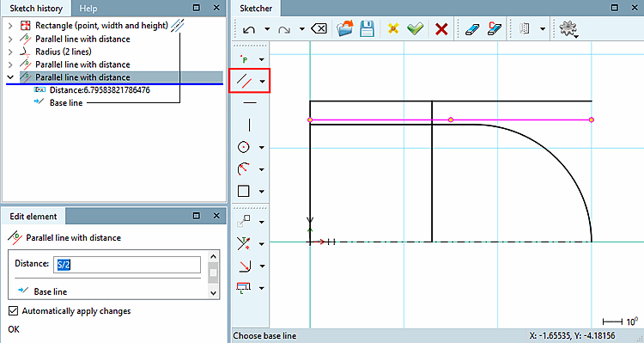Open dropdown arrow next to the arc tool
The width and height of the screenshot is (644, 343).
[x=262, y=169]
